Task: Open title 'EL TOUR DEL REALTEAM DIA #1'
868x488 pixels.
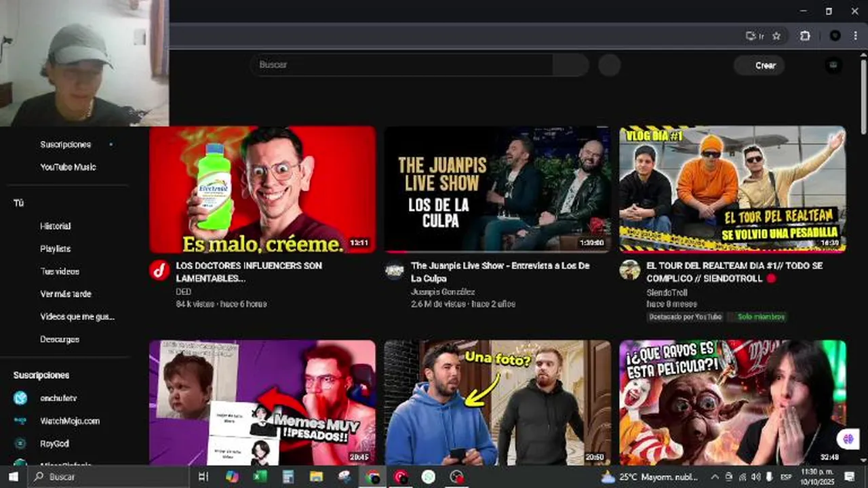Action: 734,272
